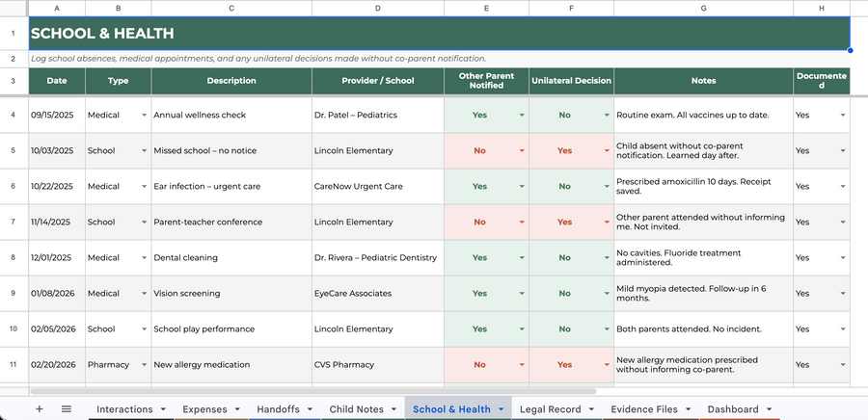
Task: Open the Interactions tab menu arrow
Action: [163, 409]
